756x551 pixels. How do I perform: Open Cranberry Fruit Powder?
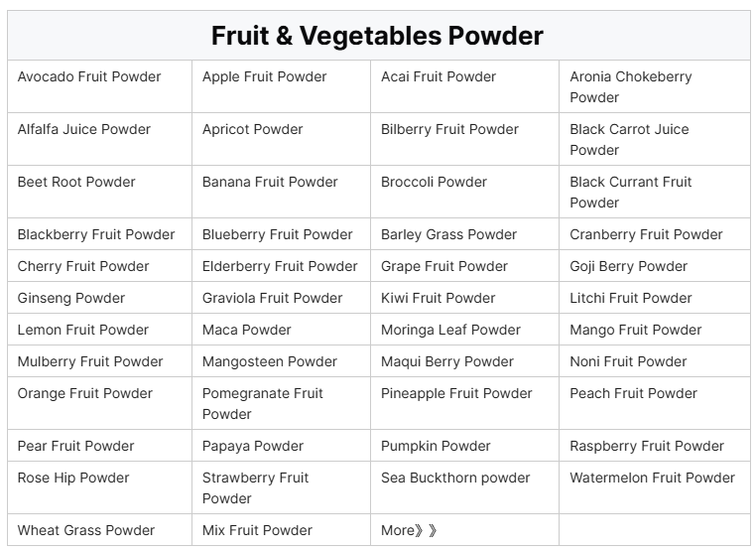[646, 234]
